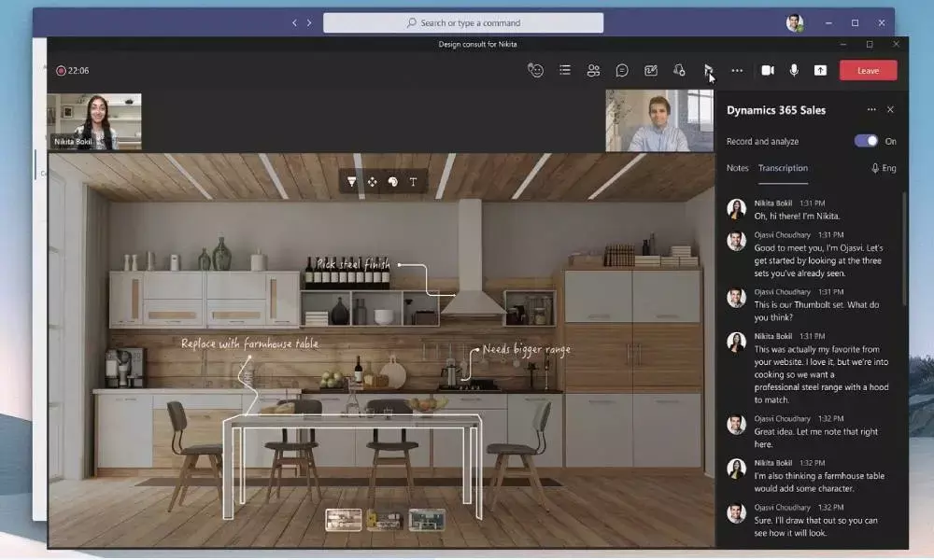Open the annotation color palette
Screen dimensions: 934x560
pyautogui.click(x=393, y=181)
